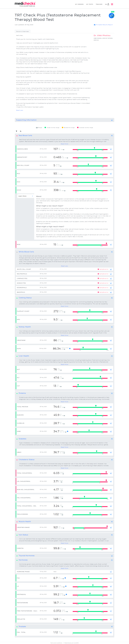The image size is (129, 644).
Task: Click the user account icon
Action: coord(108,4)
